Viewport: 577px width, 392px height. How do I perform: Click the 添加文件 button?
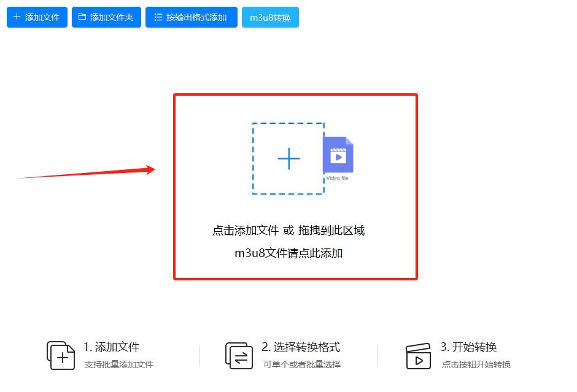pyautogui.click(x=37, y=17)
